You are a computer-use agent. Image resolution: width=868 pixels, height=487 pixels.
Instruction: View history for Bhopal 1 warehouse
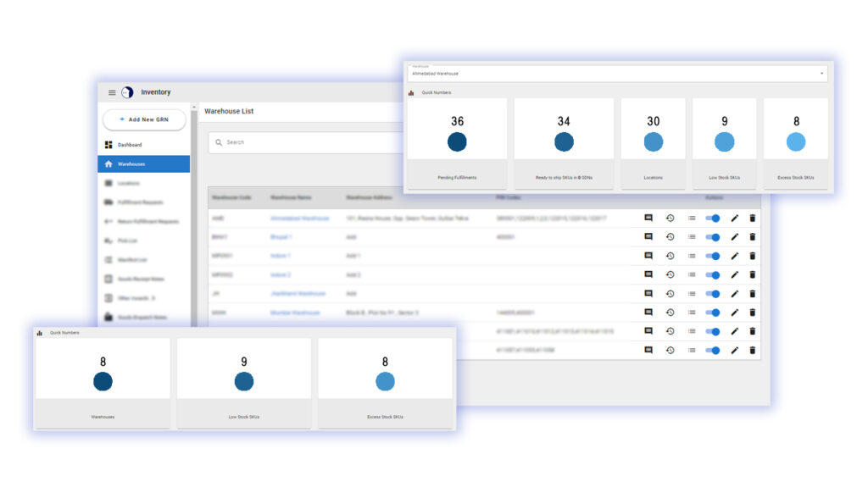(x=670, y=237)
